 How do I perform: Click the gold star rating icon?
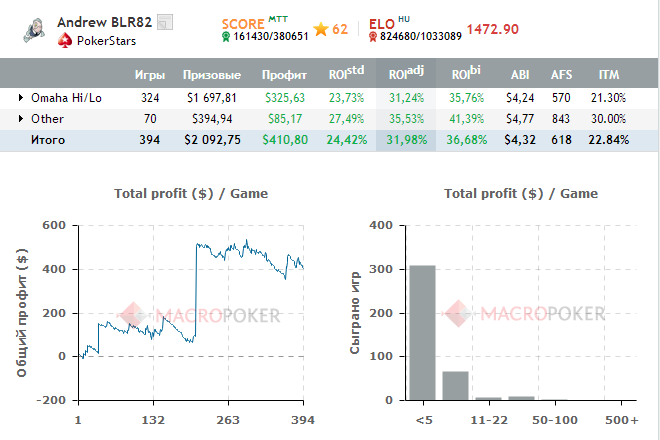pyautogui.click(x=321, y=29)
